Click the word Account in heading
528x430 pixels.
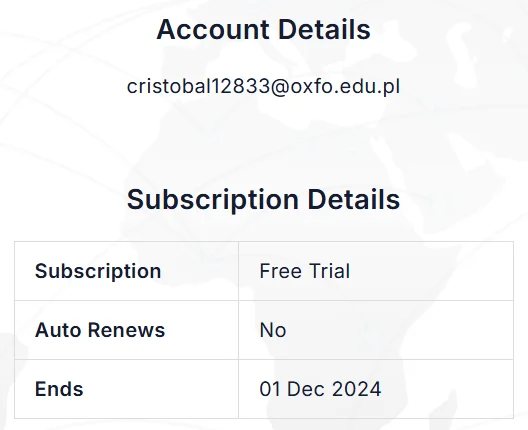tap(213, 30)
